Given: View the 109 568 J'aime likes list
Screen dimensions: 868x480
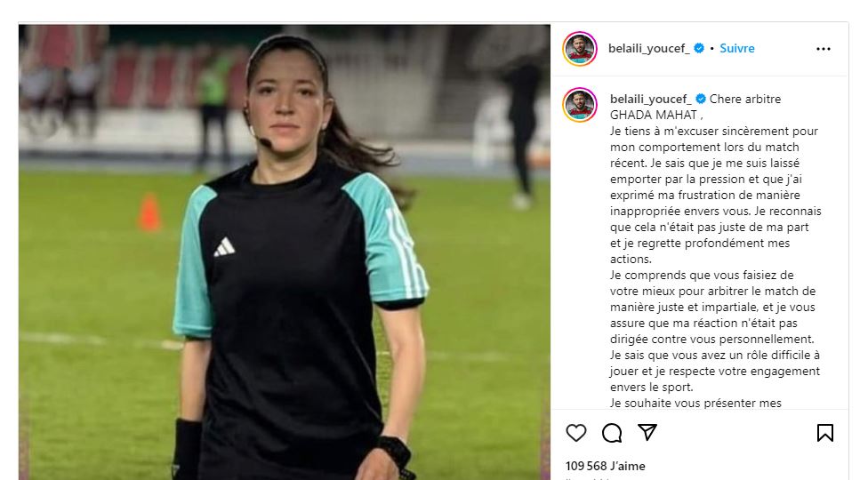Looking at the screenshot, I should click(605, 466).
